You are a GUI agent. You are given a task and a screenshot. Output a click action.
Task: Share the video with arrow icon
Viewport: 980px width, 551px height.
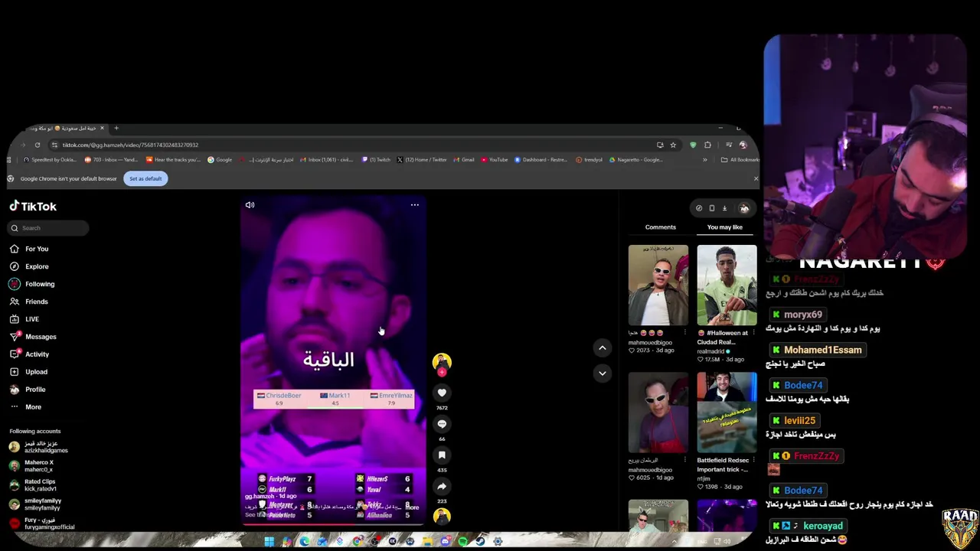pos(442,487)
